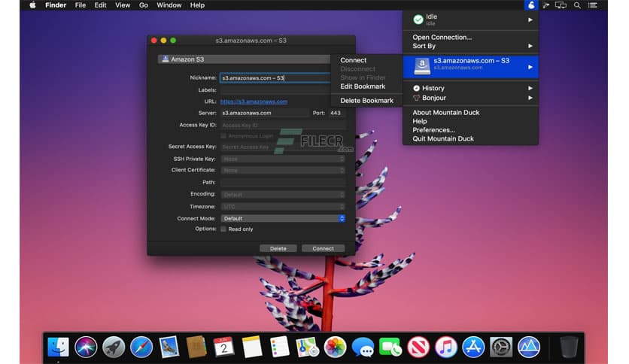Launch FaceTime from the Dock
629x364 pixels.
(x=390, y=347)
